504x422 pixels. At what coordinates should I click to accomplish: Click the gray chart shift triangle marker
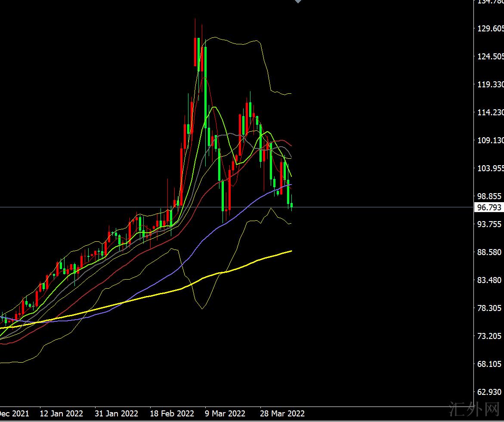coord(298,2)
